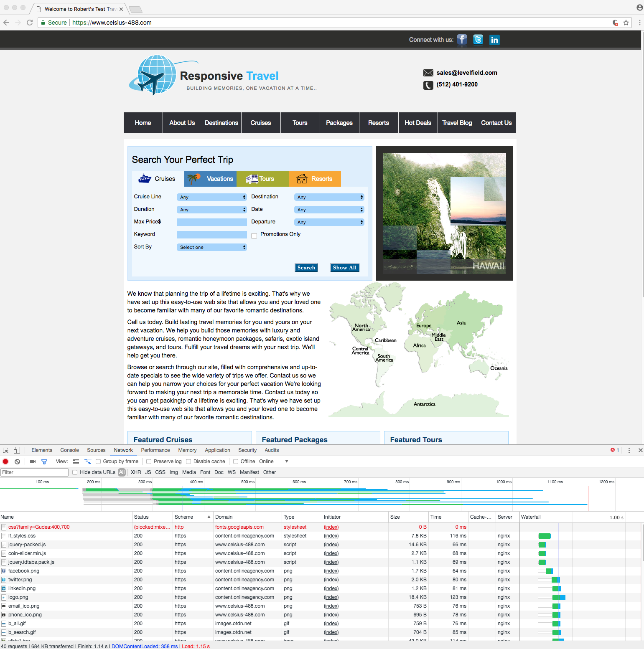This screenshot has height=649, width=644.
Task: Enable Group by frame checkbox
Action: point(98,461)
